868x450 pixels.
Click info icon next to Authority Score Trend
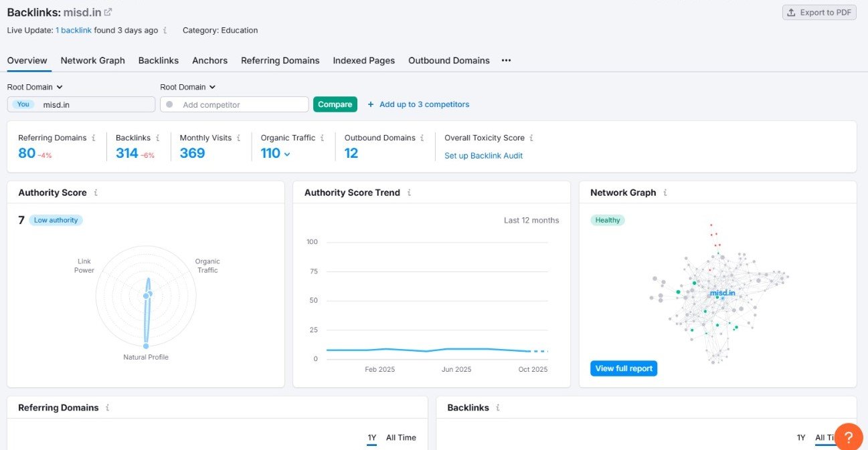point(409,193)
